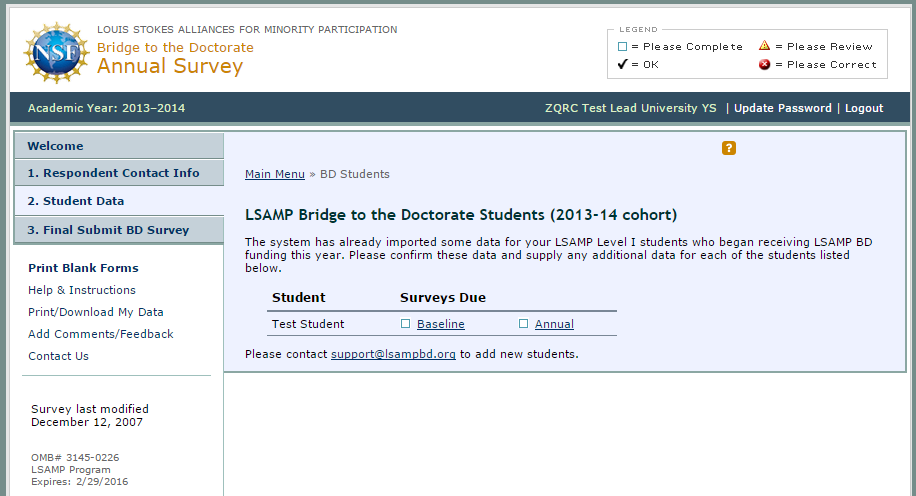Viewport: 916px width, 496px height.
Task: Open Print/Download My Data
Action: [96, 312]
